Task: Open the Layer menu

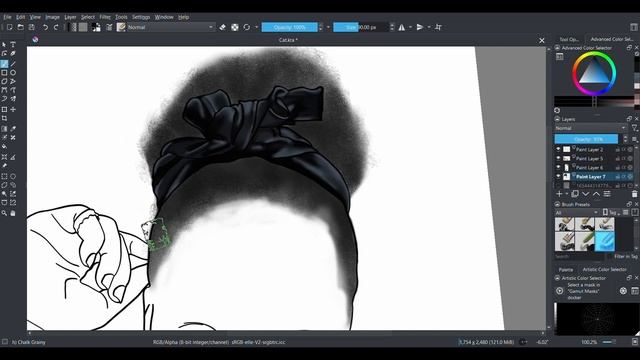Action: (x=70, y=17)
